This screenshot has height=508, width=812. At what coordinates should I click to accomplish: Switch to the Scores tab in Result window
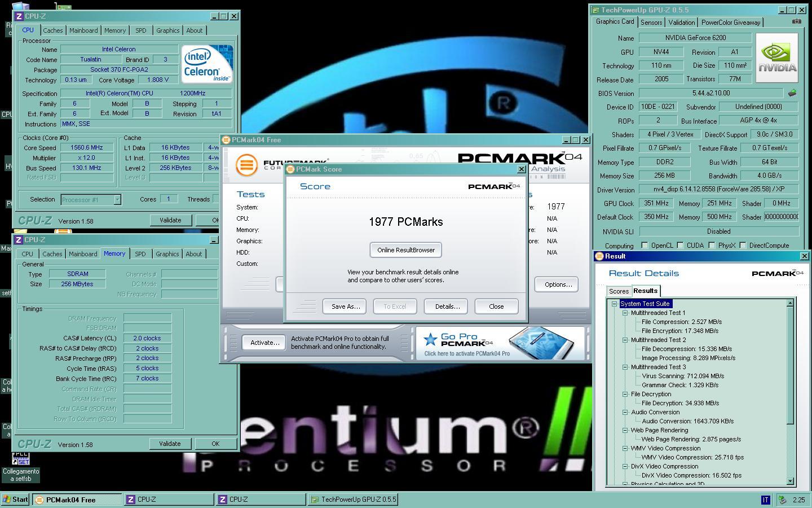coord(619,291)
